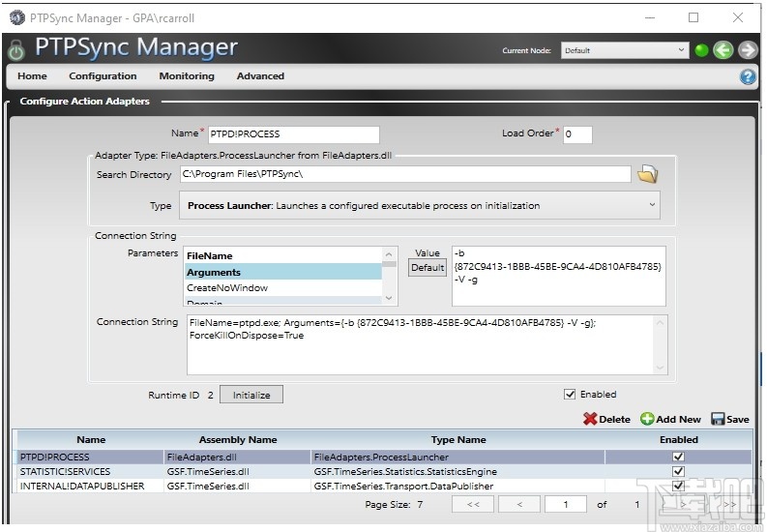This screenshot has height=532, width=767.
Task: Select the INTERNAL!DATAPUBLISHER row name
Action: point(82,486)
